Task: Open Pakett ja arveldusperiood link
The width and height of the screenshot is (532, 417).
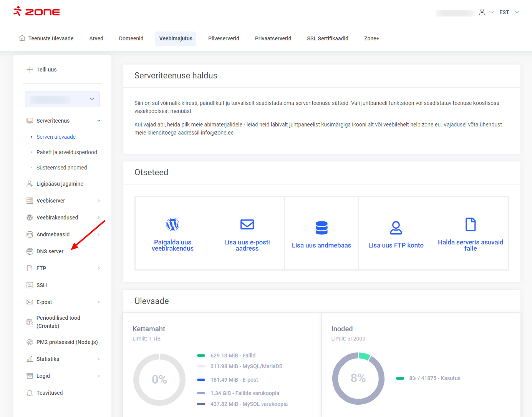Action: 66,152
